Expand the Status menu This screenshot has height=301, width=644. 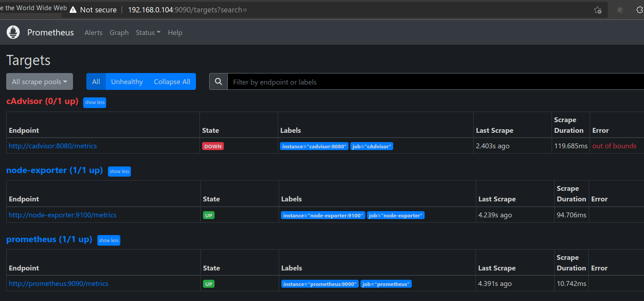(148, 33)
